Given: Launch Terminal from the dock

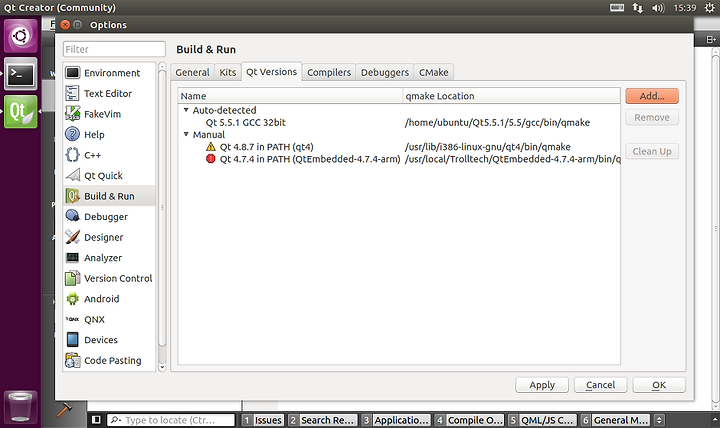Looking at the screenshot, I should coord(21,73).
